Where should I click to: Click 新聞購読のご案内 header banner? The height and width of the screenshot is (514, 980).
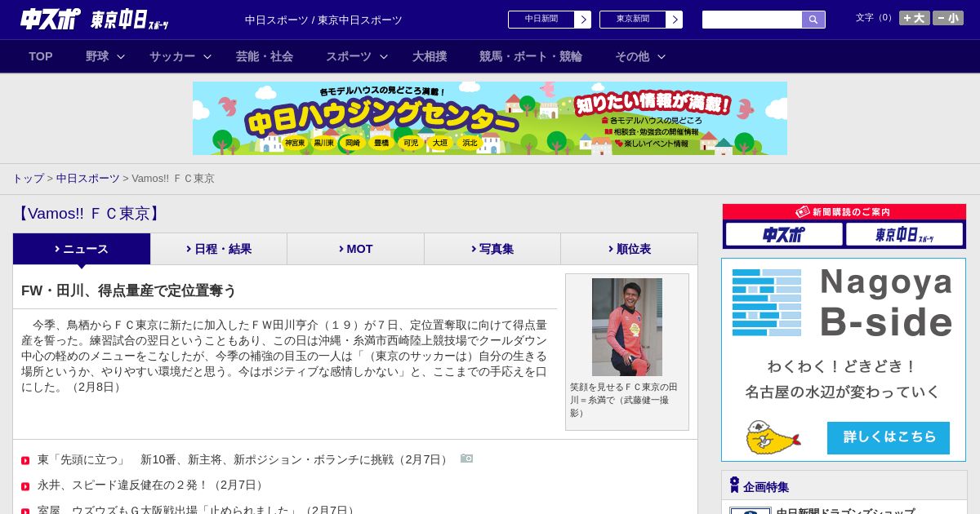click(x=844, y=212)
